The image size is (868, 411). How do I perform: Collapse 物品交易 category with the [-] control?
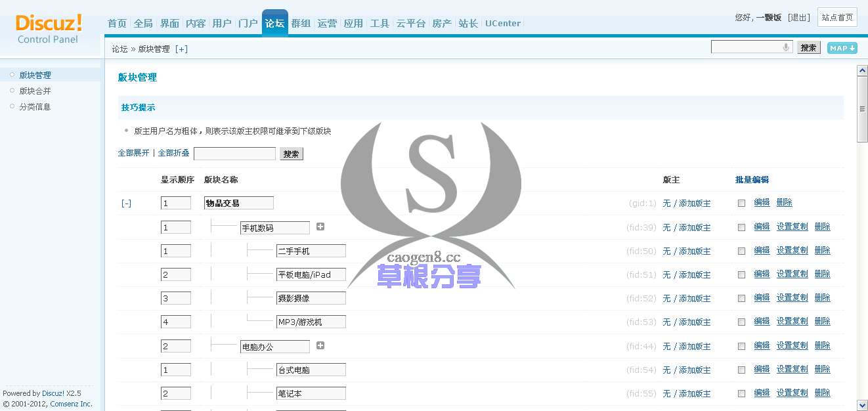tap(125, 203)
